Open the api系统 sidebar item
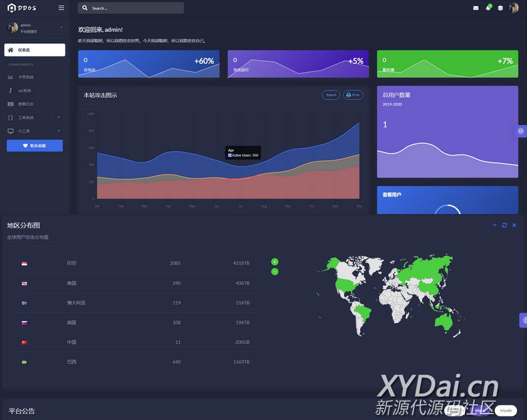 point(24,91)
